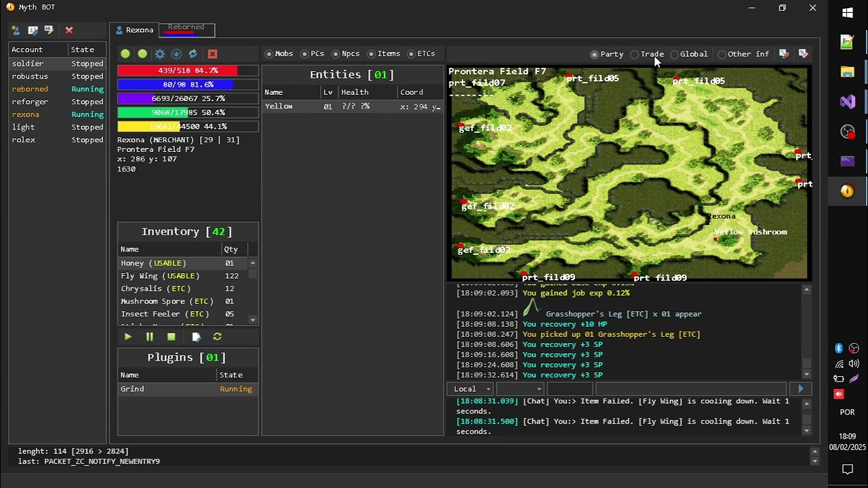Image resolution: width=868 pixels, height=488 pixels.
Task: Select the PCs entity filter
Action: 313,54
